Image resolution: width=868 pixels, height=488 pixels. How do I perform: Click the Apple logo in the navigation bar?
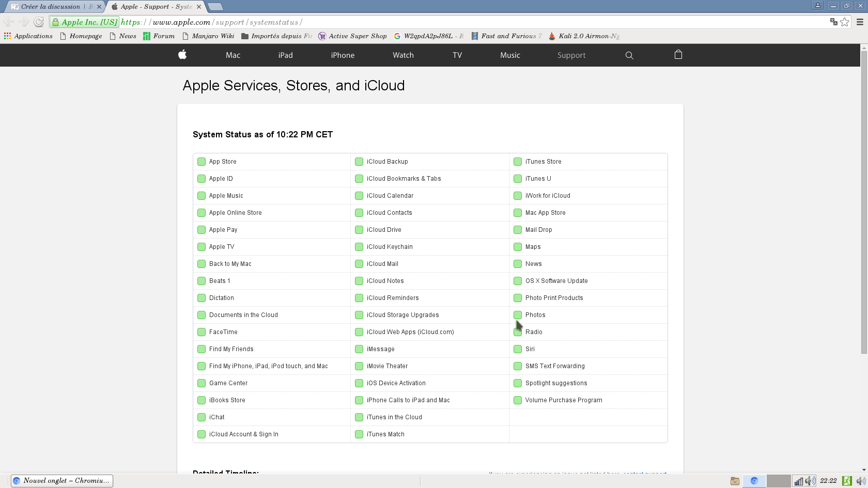[182, 55]
